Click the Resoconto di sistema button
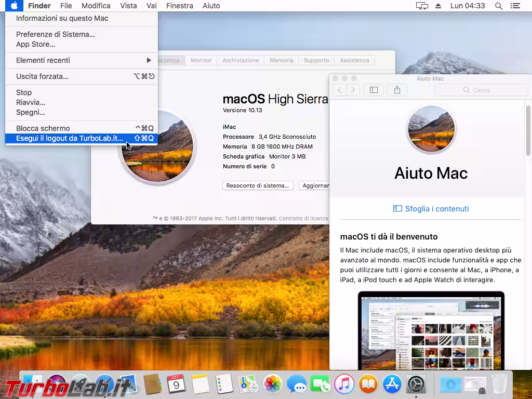The image size is (532, 399). tap(258, 185)
